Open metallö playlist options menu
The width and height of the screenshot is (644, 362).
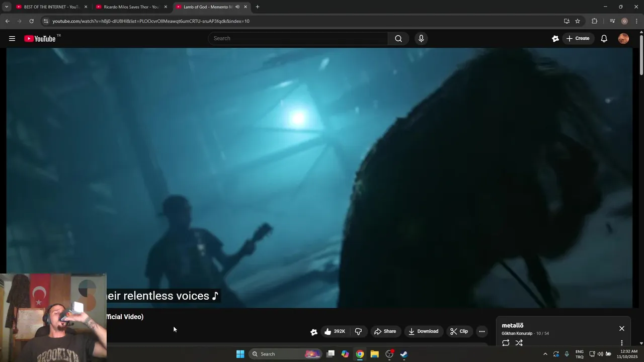pos(622,343)
